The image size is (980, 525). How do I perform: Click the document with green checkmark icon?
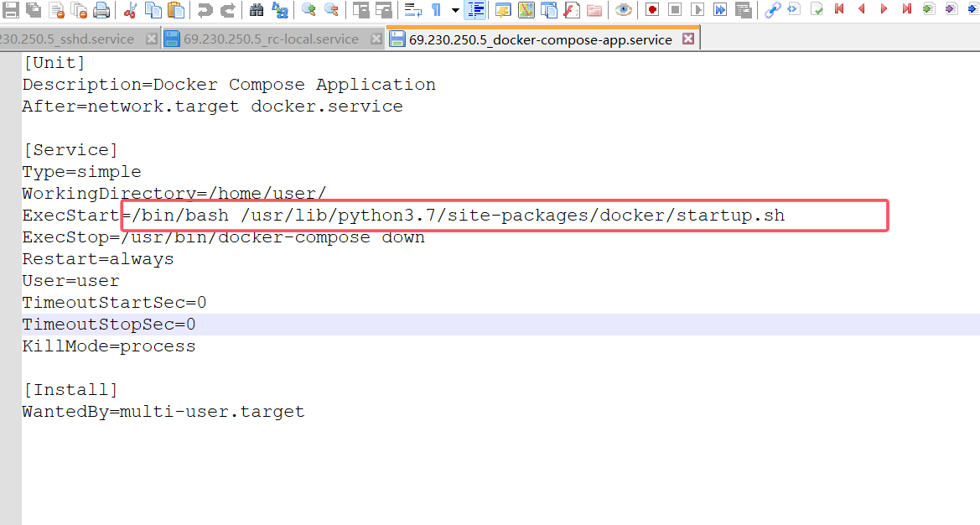click(817, 8)
